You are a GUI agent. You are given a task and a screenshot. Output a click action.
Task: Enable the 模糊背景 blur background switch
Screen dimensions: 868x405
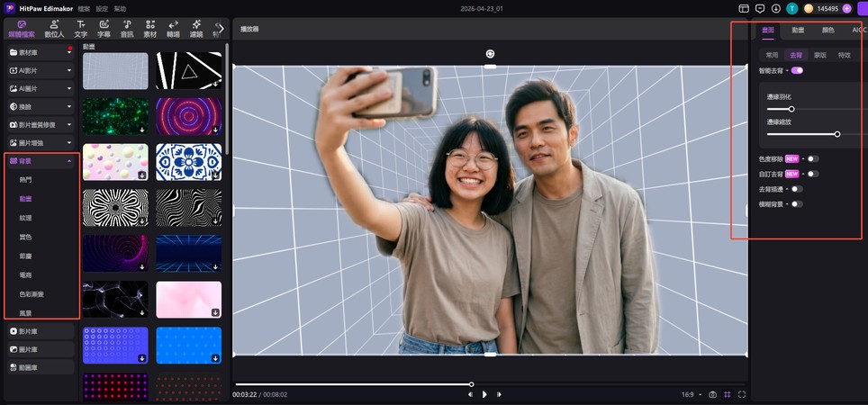(x=797, y=203)
